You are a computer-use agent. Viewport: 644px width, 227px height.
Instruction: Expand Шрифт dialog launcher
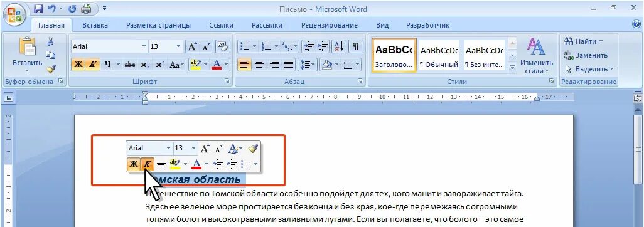tap(227, 82)
